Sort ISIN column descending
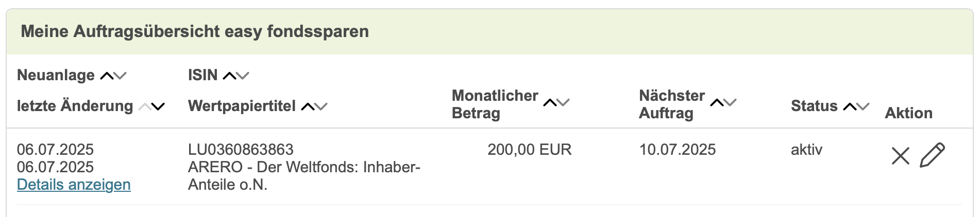This screenshot has width=980, height=217. (x=243, y=76)
